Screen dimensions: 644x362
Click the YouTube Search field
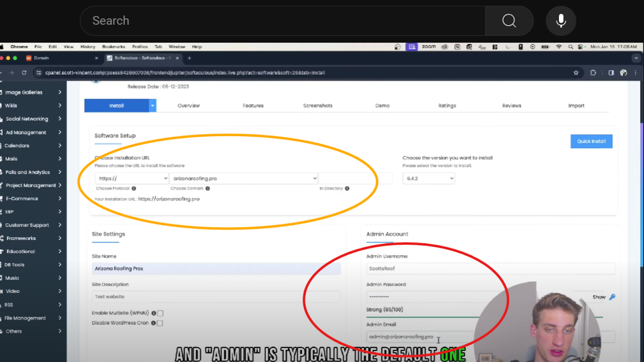(x=283, y=21)
